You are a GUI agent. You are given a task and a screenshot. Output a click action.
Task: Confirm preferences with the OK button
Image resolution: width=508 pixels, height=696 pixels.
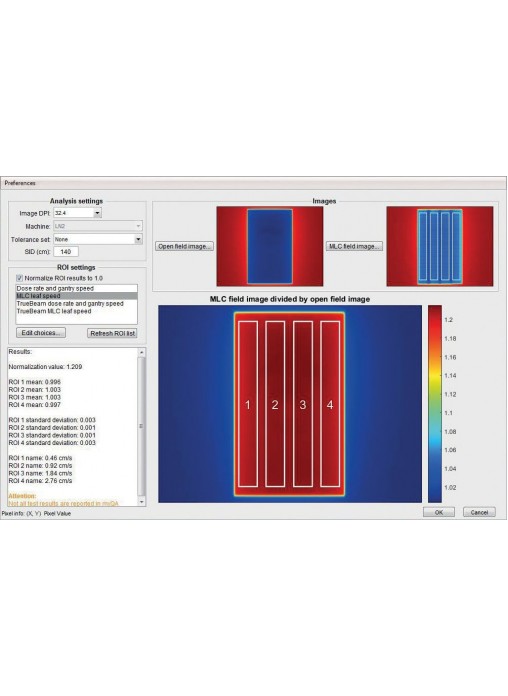click(439, 512)
